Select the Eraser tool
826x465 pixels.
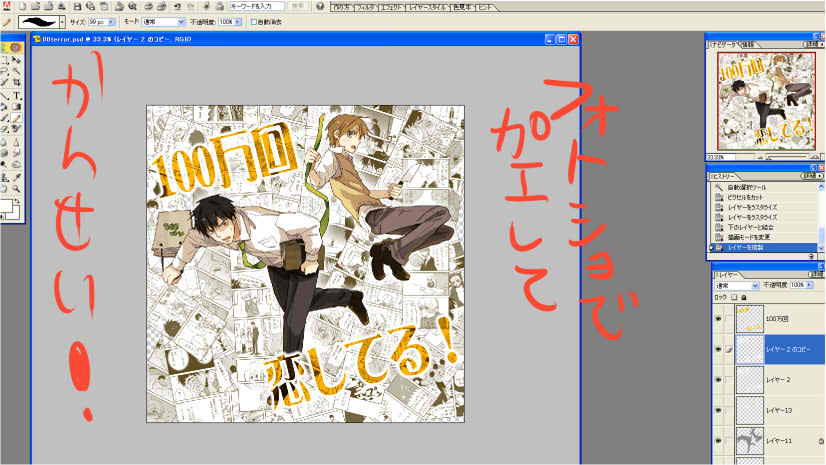point(5,128)
